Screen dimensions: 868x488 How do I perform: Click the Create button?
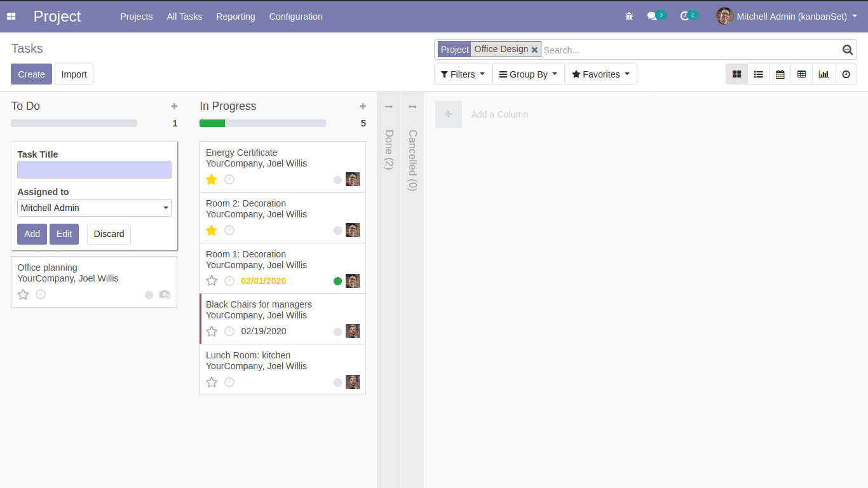pos(31,74)
